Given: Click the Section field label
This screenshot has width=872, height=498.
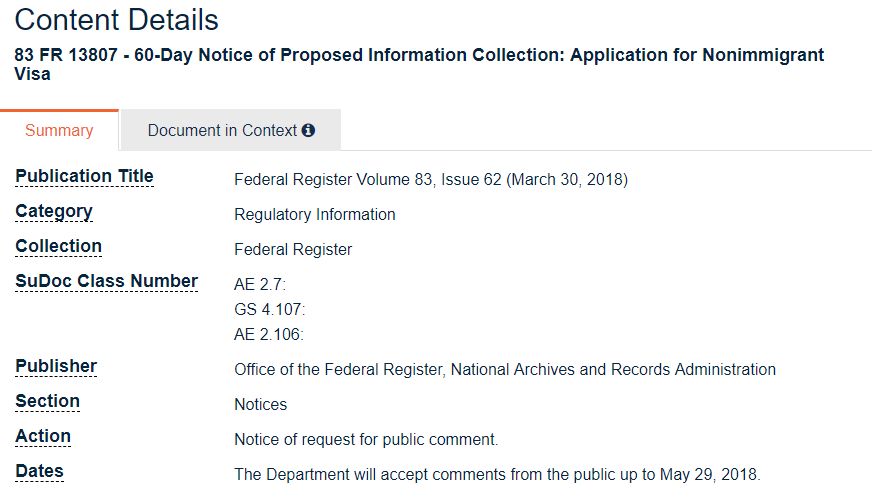Looking at the screenshot, I should (47, 402).
